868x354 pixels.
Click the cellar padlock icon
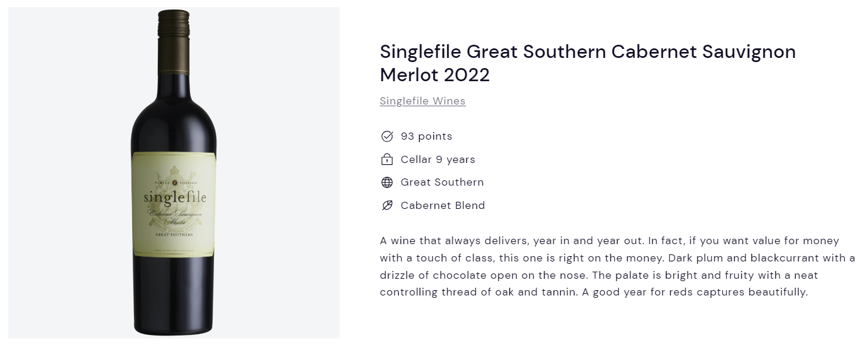387,159
